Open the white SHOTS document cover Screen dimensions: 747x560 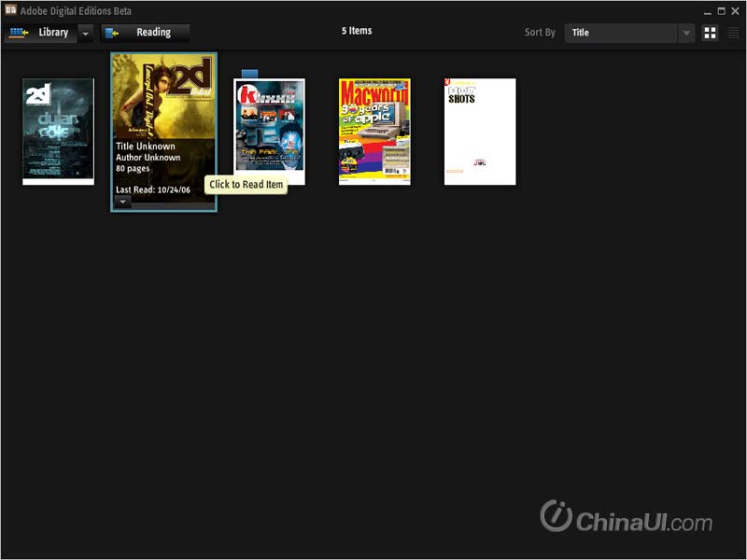coord(480,132)
